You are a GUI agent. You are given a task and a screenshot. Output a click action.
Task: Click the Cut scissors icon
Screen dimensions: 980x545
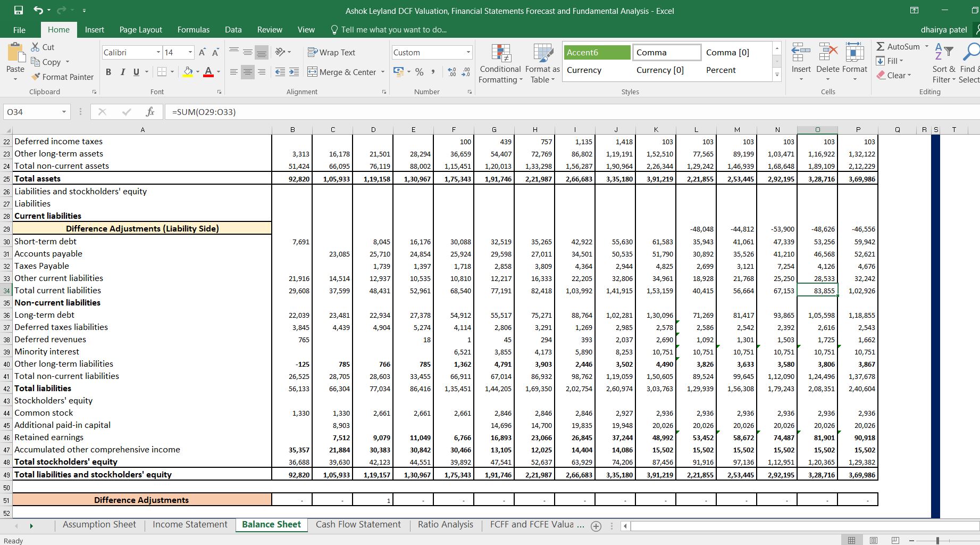click(x=35, y=47)
